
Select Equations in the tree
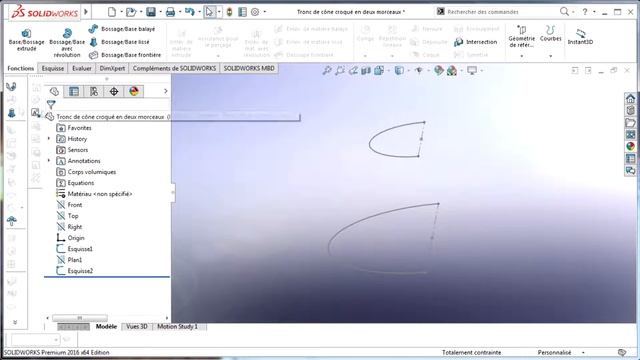click(x=81, y=183)
